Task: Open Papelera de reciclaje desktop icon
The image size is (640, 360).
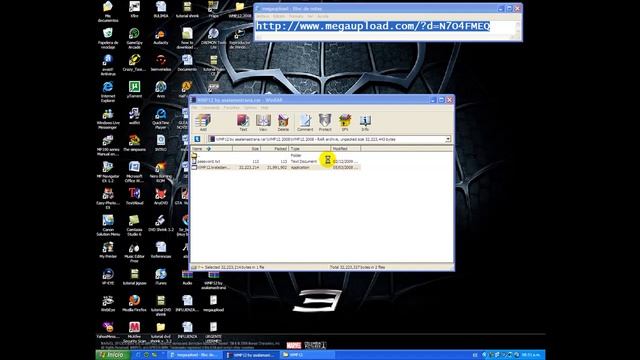Action: 108,38
